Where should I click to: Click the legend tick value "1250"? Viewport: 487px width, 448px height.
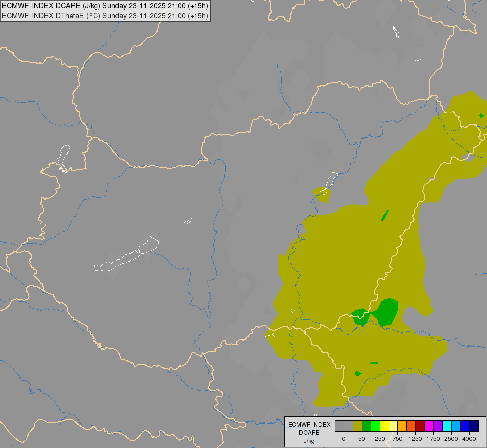tap(415, 439)
